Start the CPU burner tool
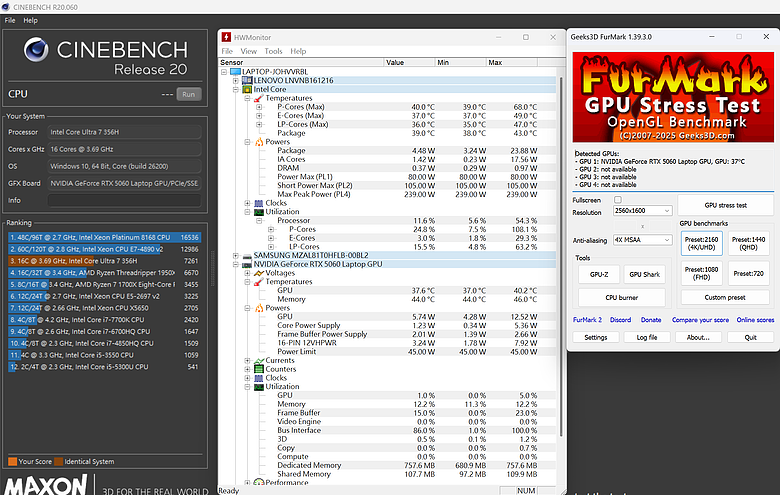Viewport: 780px width, 495px height. 622,297
